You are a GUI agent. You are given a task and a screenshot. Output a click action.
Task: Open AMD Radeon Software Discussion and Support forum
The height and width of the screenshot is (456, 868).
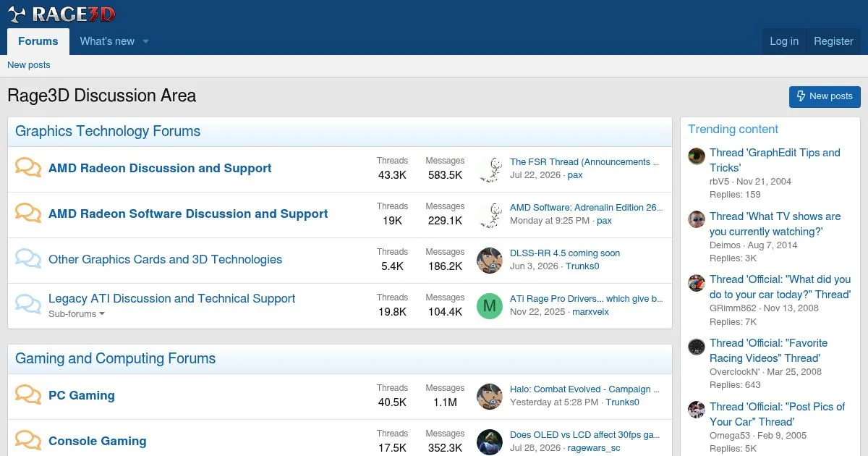188,214
